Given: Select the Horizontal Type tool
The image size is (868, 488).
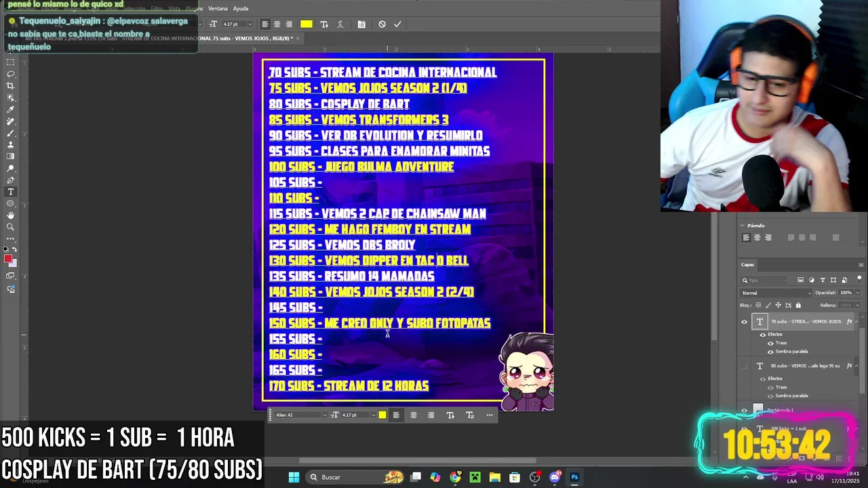Looking at the screenshot, I should click(x=10, y=192).
